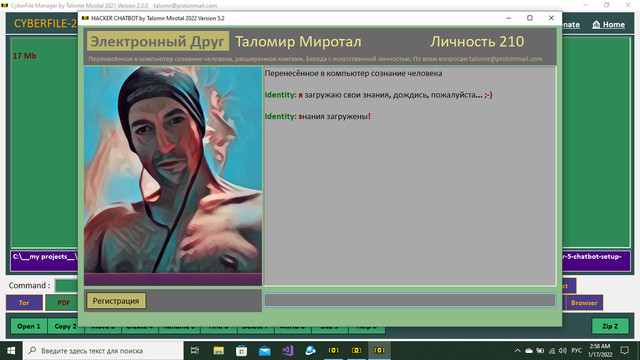
Task: Switch the РУС input language indicator
Action: [576, 350]
